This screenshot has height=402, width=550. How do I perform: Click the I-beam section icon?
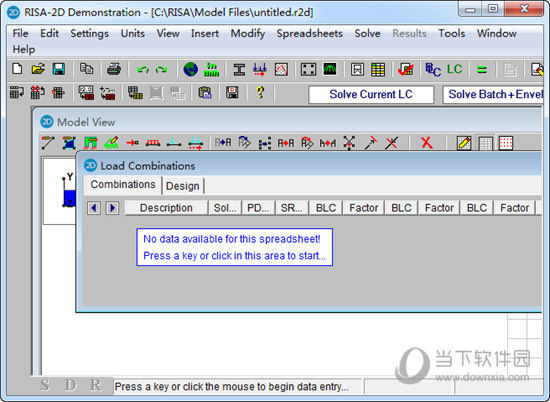pyautogui.click(x=239, y=69)
